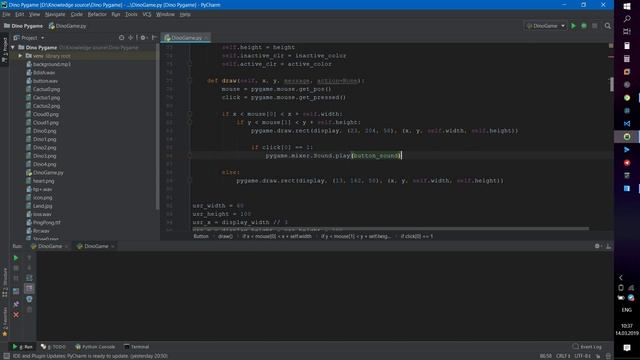Select PingPong.ttf in project tree
This screenshot has width=640, height=360.
point(47,222)
